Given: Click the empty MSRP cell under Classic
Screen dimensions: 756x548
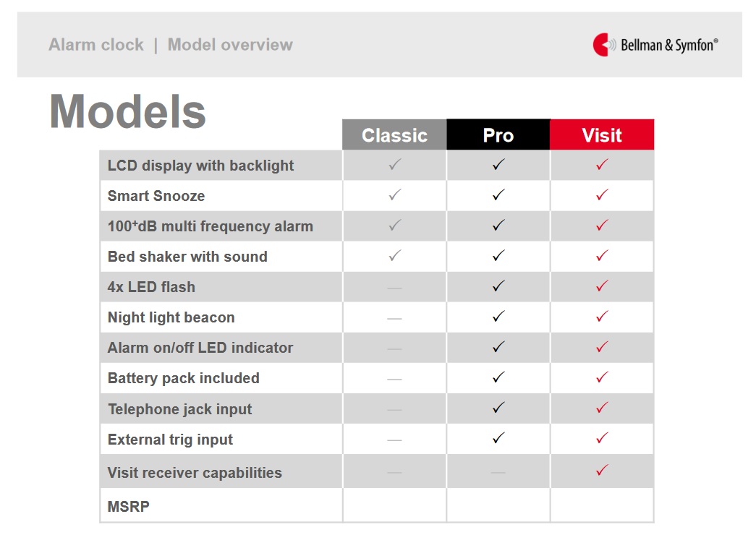Looking at the screenshot, I should click(x=394, y=505).
